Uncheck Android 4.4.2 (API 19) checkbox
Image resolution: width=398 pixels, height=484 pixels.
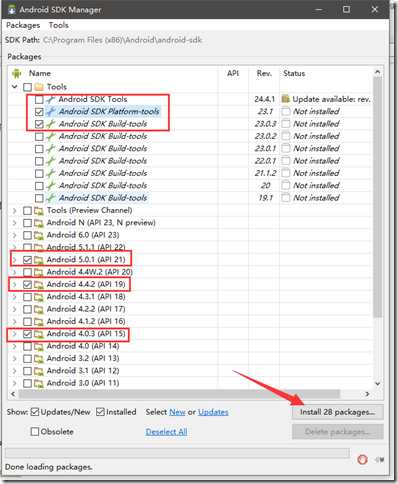[x=28, y=285]
